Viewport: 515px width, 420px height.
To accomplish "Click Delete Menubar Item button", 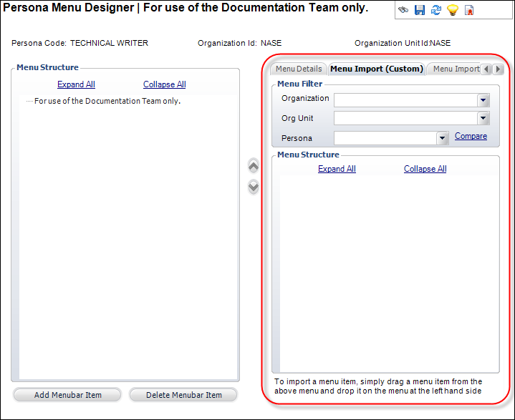I will point(183,395).
